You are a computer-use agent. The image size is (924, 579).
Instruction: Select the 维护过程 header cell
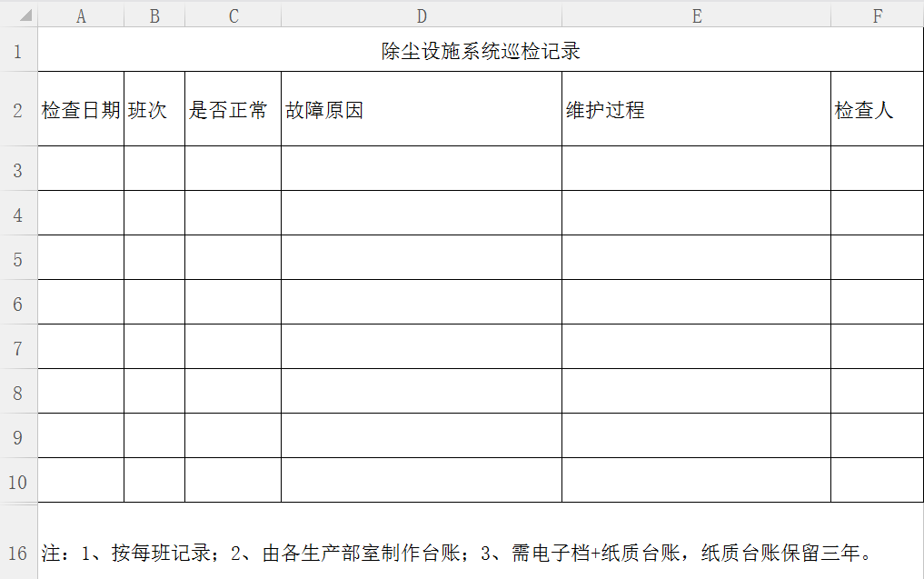(696, 110)
